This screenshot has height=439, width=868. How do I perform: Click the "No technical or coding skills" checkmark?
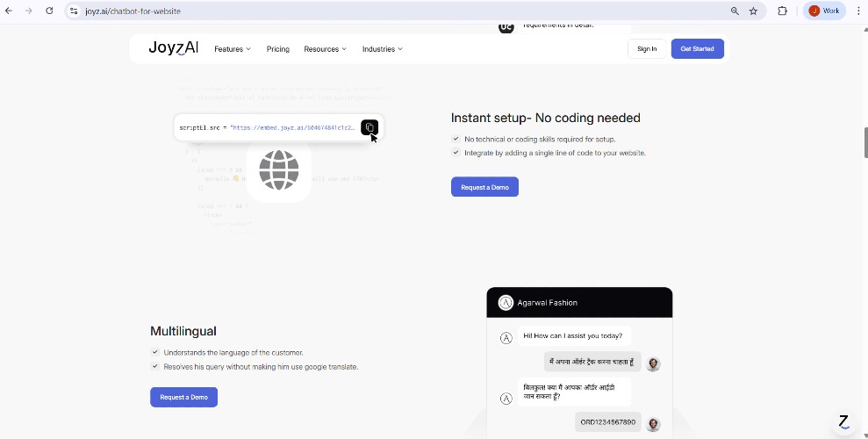456,139
